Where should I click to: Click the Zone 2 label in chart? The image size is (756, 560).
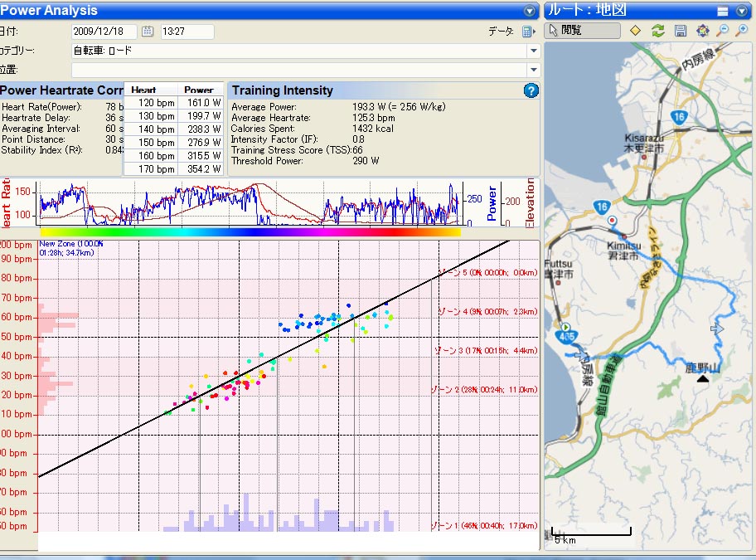pos(484,390)
